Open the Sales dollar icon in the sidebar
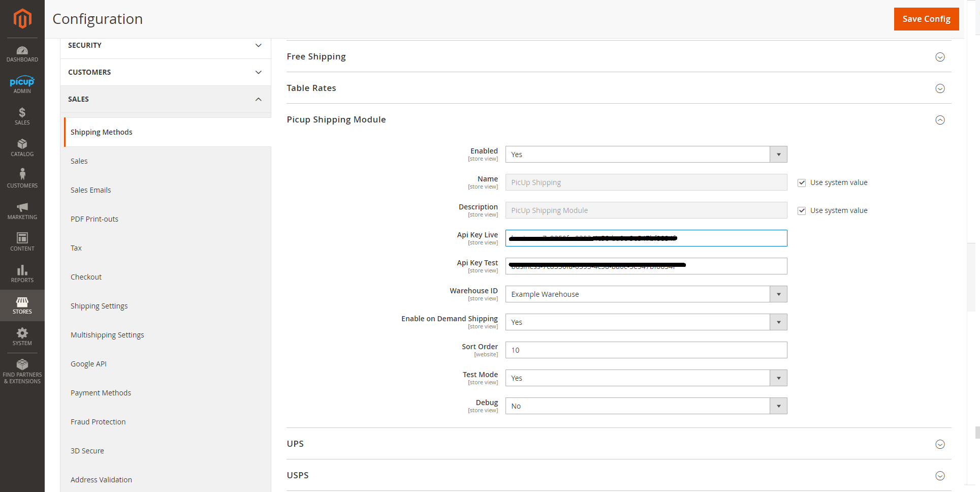The image size is (980, 492). [x=22, y=116]
